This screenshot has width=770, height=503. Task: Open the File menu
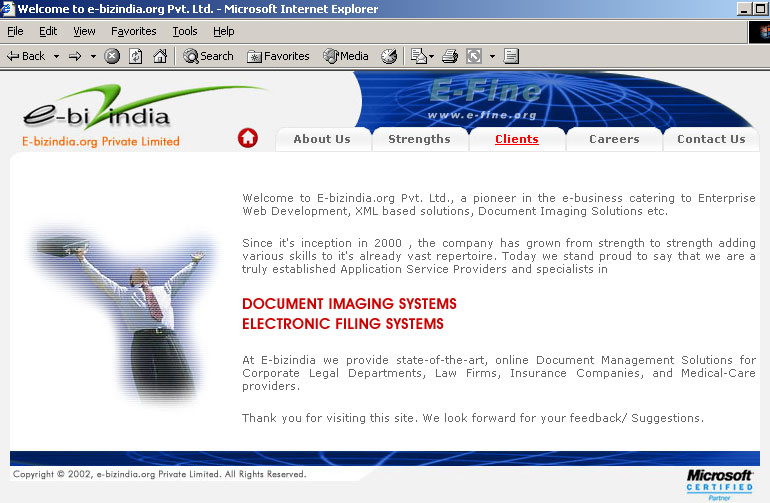coord(15,31)
